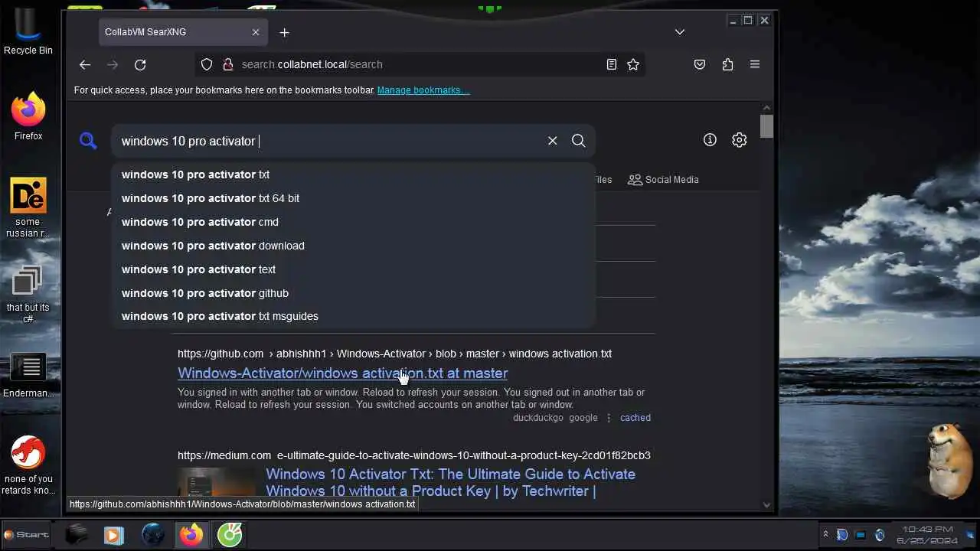Open the SearXNG about info icon
The width and height of the screenshot is (980, 551).
click(710, 140)
